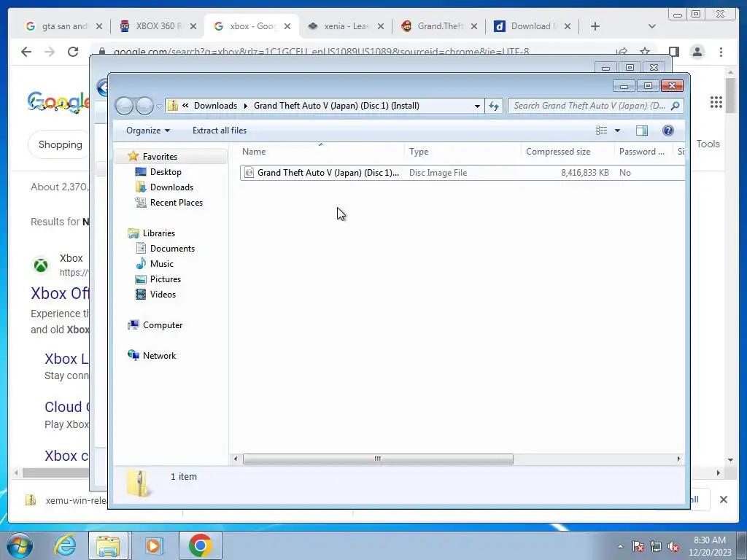Switch to the XBOX 360 Chrome tab
Screen dimensions: 747x560
[x=158, y=26]
